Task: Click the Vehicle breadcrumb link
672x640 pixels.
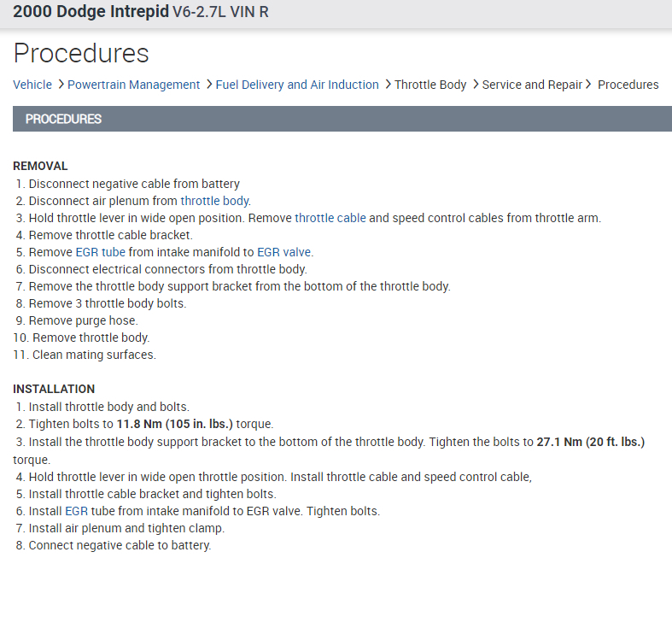Action: 32,85
